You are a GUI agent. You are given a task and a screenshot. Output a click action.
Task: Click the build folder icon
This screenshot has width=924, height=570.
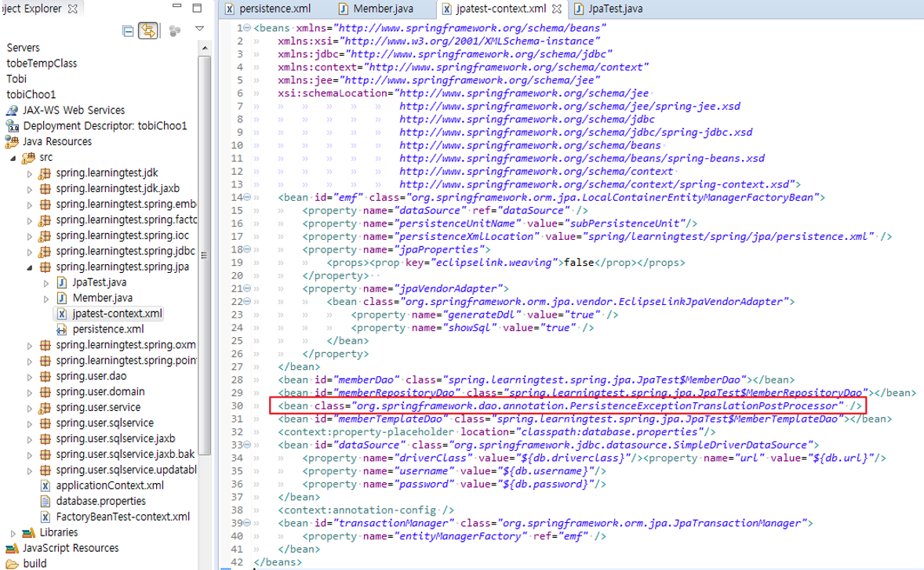click(12, 564)
